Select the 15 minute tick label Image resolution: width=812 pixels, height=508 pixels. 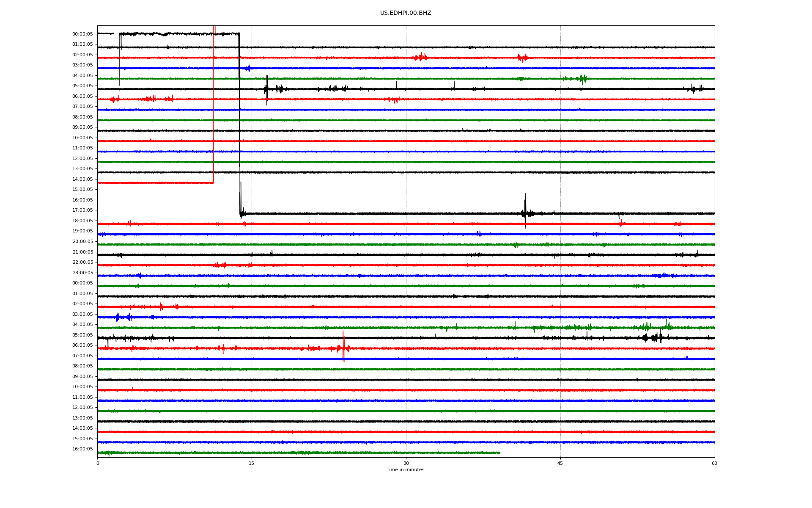[252, 463]
